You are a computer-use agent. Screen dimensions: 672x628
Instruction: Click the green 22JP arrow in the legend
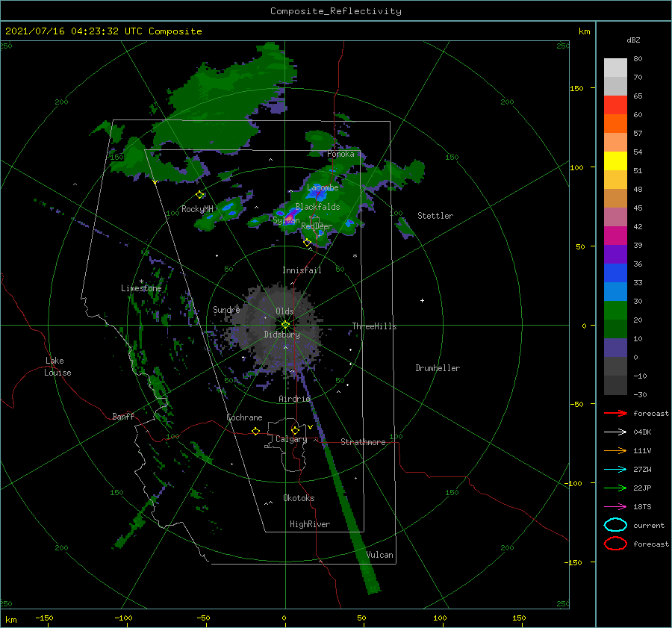[x=615, y=488]
